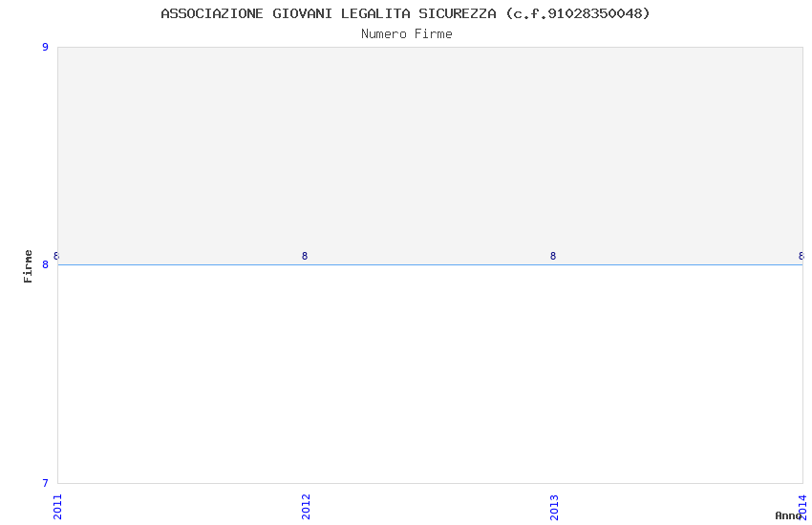Click the data label 8 above 2014
Viewport: 812px width, 525px height.
click(801, 256)
